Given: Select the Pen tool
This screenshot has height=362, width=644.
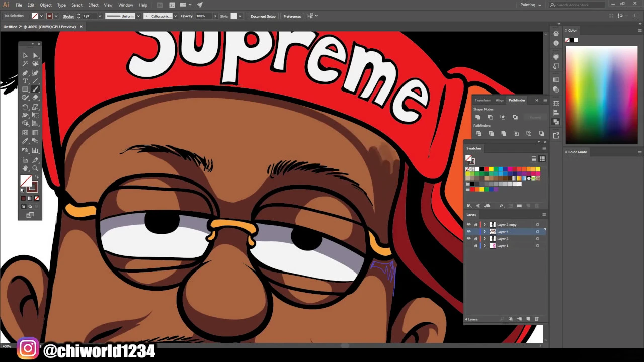Looking at the screenshot, I should coord(25,73).
